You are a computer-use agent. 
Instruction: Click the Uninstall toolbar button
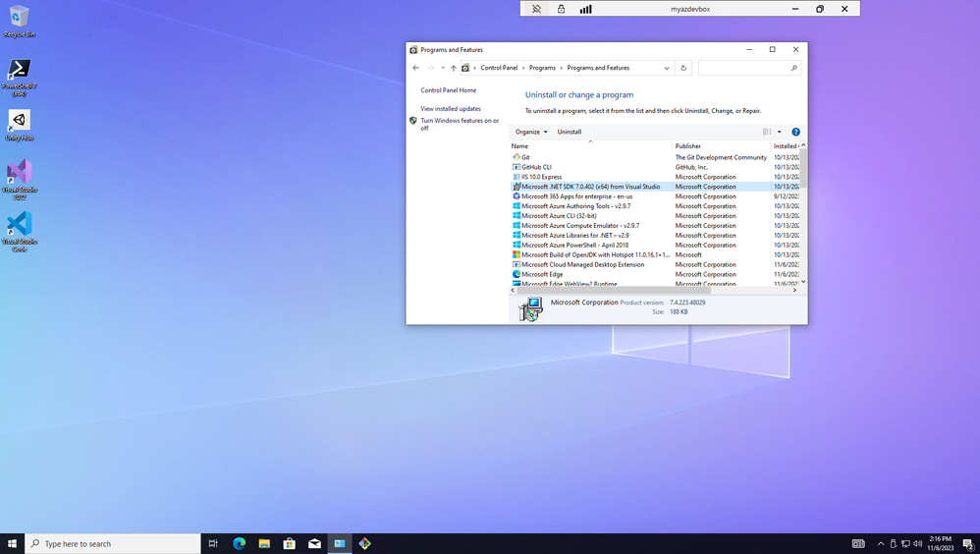pos(570,132)
